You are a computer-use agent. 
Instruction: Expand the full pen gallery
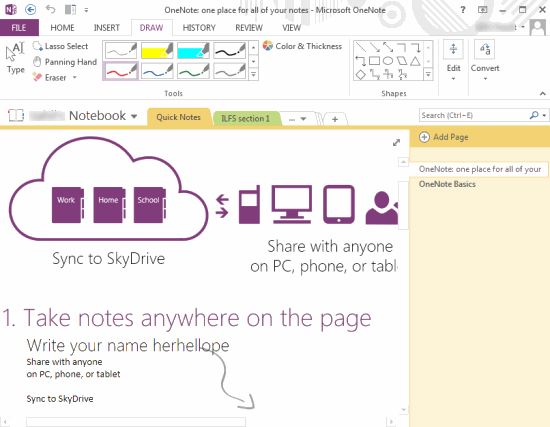[254, 74]
